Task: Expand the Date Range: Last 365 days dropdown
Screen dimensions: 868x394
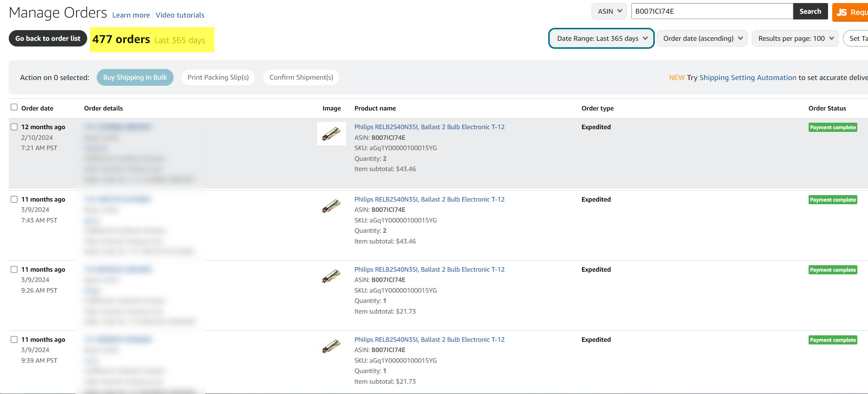Action: 602,38
